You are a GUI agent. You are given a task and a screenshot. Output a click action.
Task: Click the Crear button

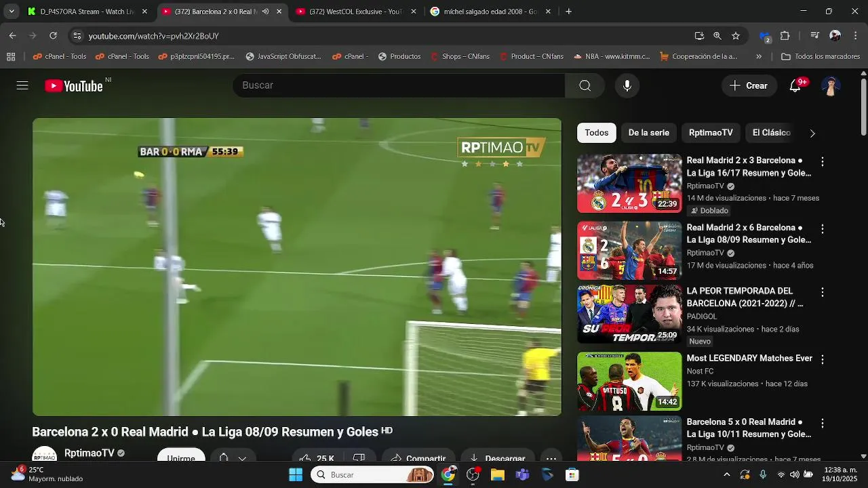(x=749, y=85)
